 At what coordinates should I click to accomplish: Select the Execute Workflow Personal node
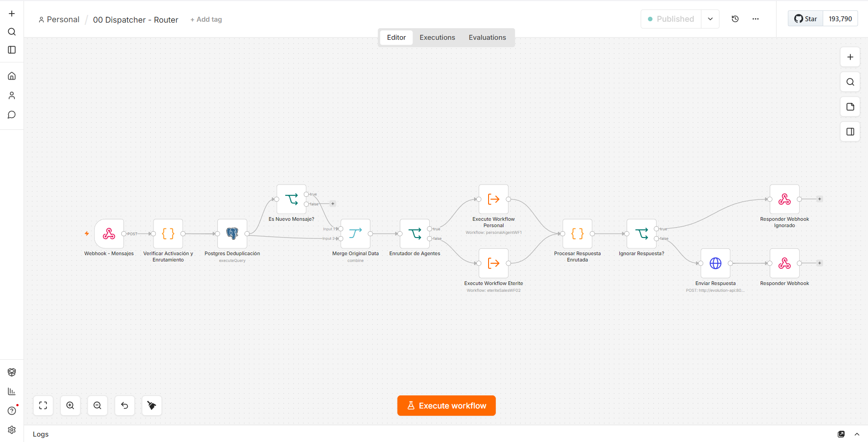pos(494,199)
